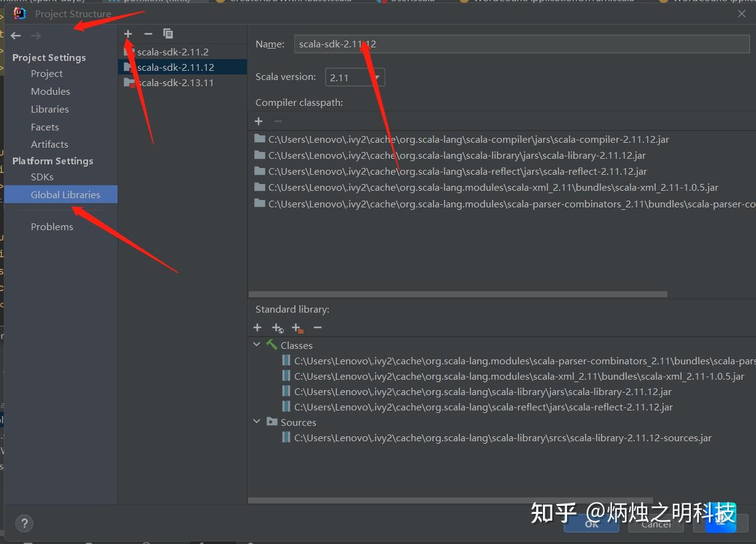The height and width of the screenshot is (544, 756).
Task: Collapse the Classes section in Standard library
Action: tap(257, 345)
